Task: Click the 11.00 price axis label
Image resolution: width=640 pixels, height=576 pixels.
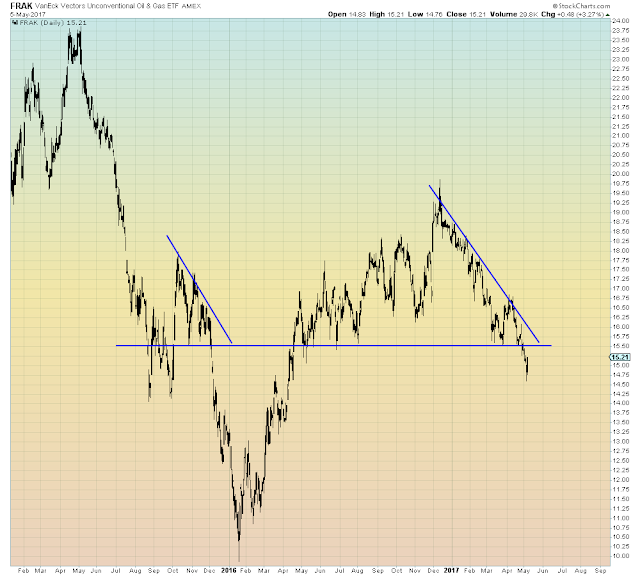Action: [621, 518]
